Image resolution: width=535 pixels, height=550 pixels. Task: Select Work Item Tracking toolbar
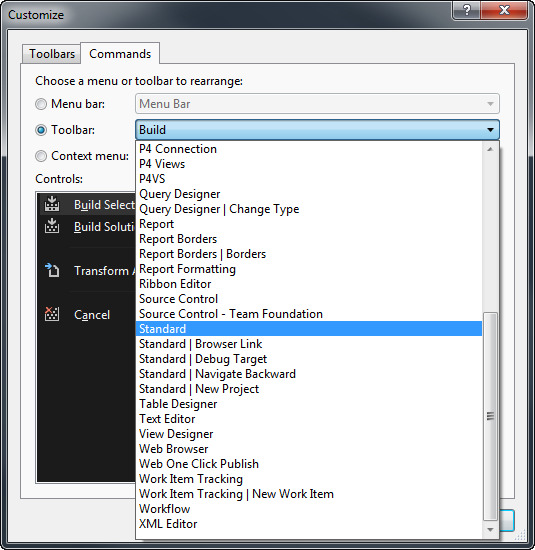[x=309, y=479]
